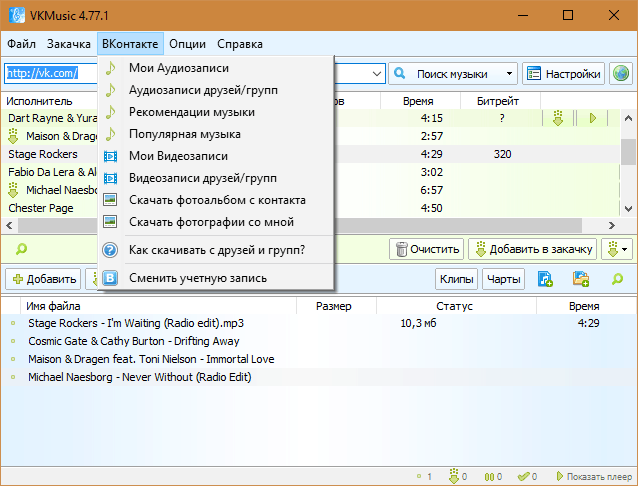Image resolution: width=638 pixels, height=486 pixels.
Task: Sort by Размер column header
Action: pos(336,306)
